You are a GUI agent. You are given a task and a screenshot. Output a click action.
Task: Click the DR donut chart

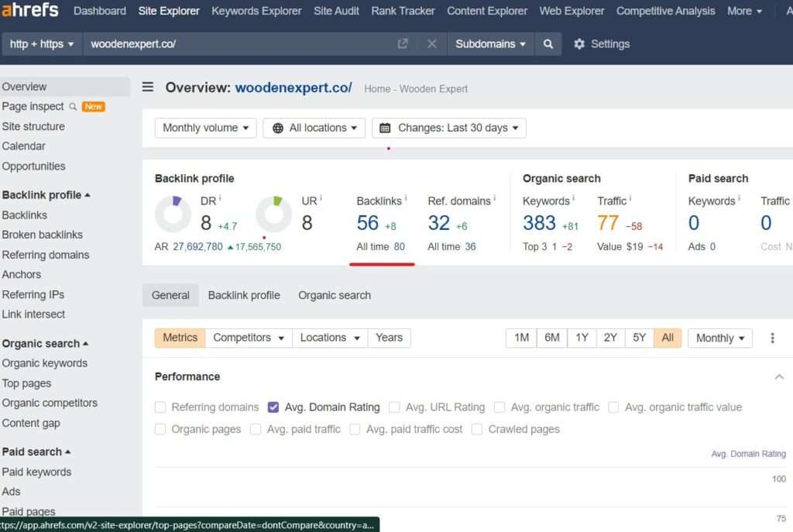pos(173,215)
